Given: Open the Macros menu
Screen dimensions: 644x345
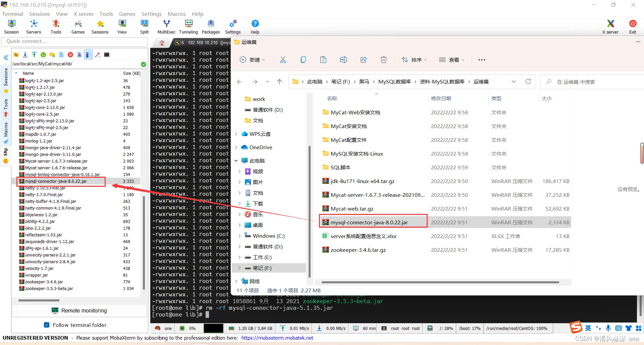Looking at the screenshot, I should click(x=177, y=14).
